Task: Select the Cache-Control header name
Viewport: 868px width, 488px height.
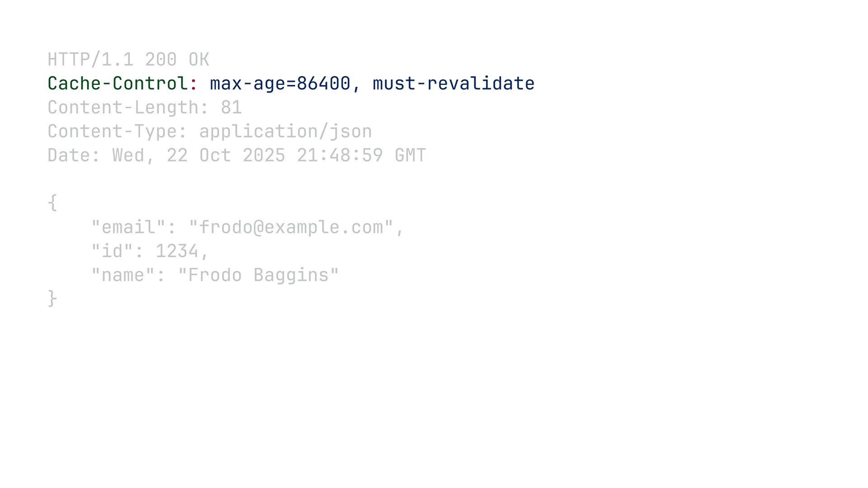Action: pyautogui.click(x=118, y=84)
